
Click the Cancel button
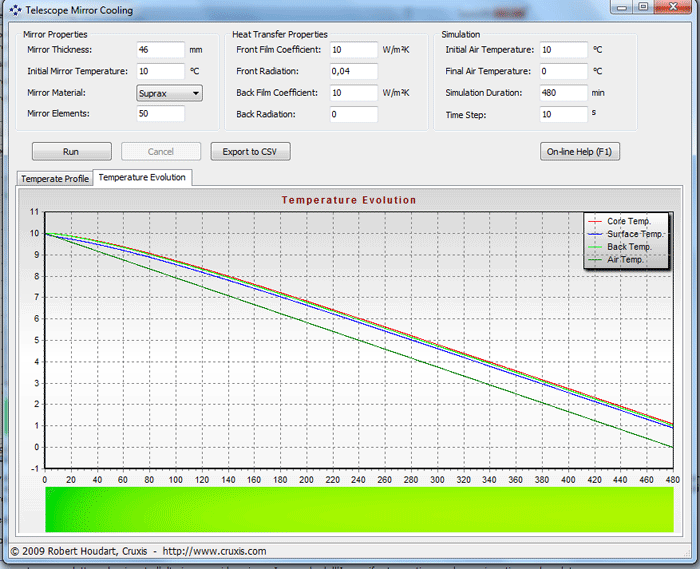pos(161,152)
